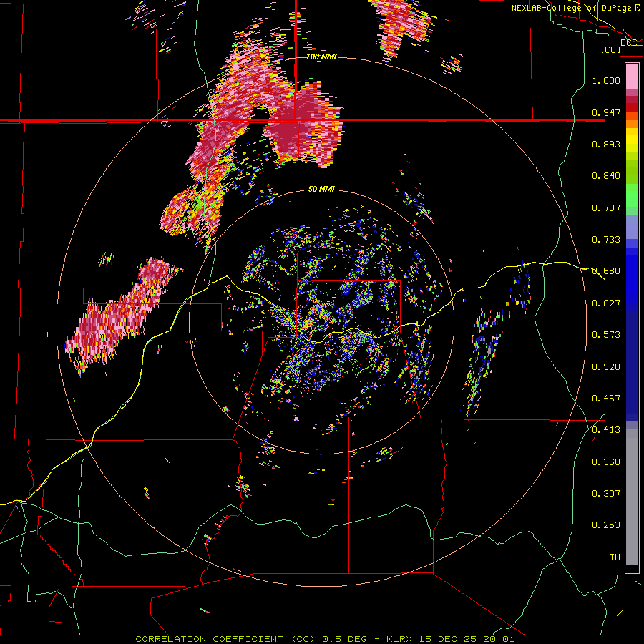Click the pink top segment of color bar
This screenshot has width=644, height=644.
632,77
